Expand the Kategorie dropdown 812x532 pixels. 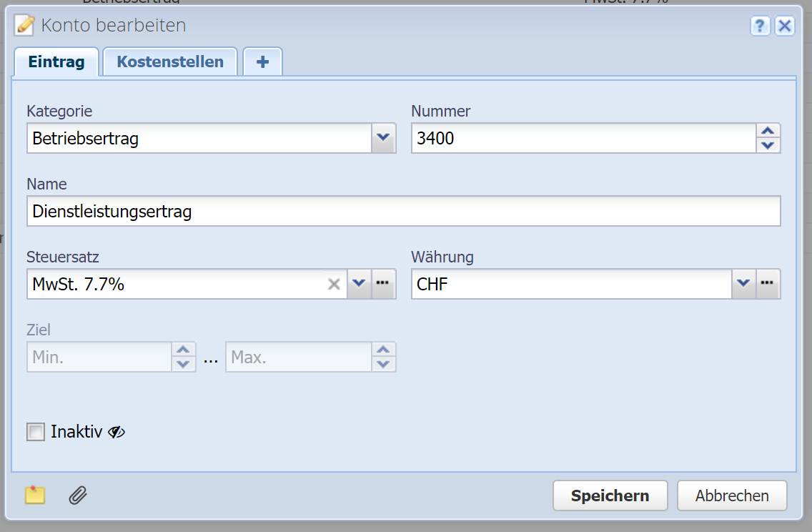[x=383, y=138]
